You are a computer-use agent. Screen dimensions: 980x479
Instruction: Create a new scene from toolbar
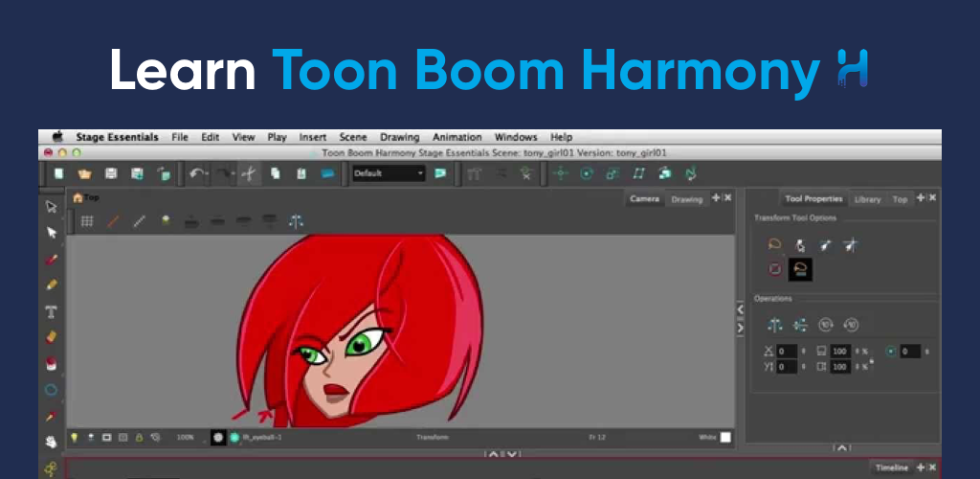58,173
